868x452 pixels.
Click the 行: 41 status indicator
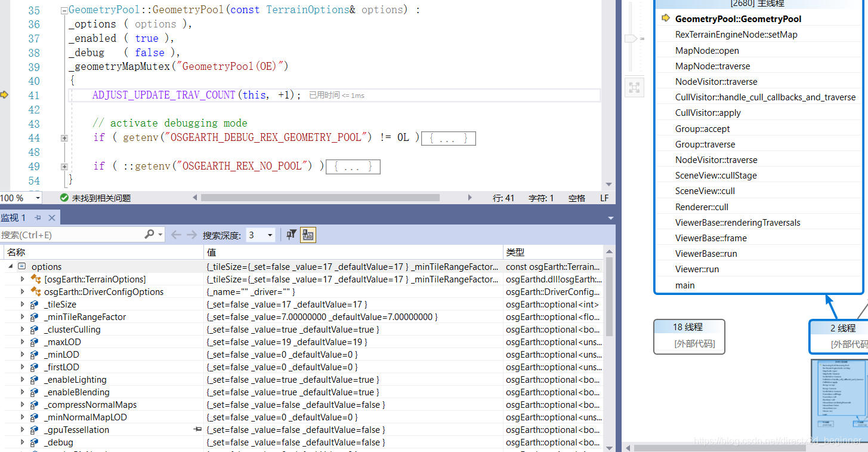pos(503,198)
